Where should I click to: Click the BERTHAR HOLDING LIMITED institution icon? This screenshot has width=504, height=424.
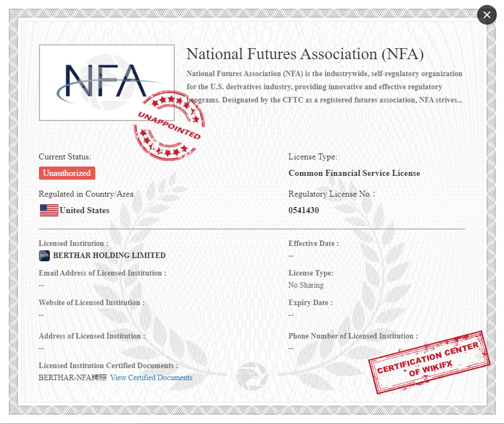(x=44, y=256)
